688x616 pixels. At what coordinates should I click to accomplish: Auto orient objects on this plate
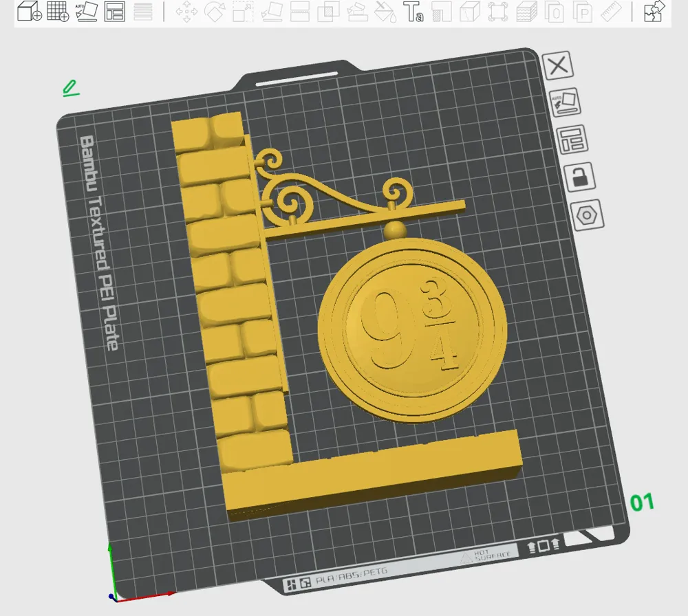(565, 102)
